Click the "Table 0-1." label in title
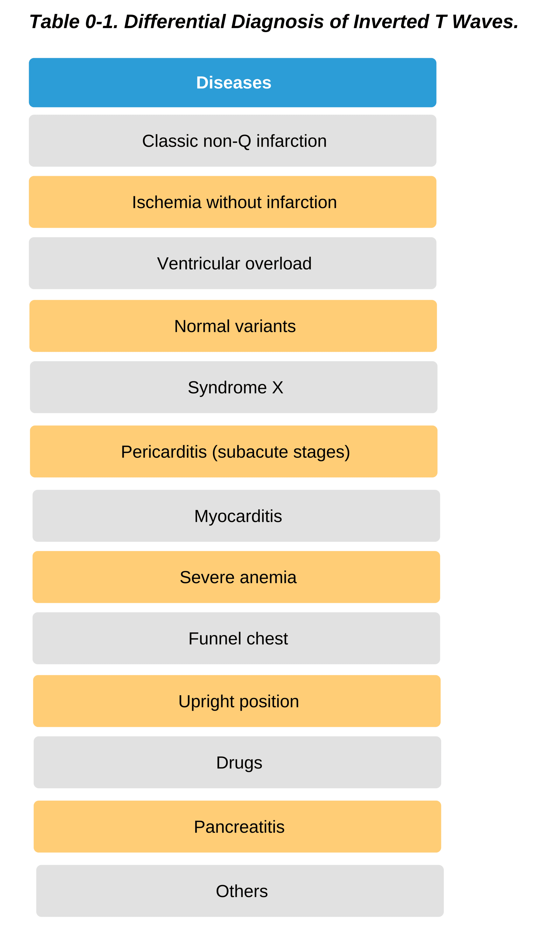 coord(73,21)
